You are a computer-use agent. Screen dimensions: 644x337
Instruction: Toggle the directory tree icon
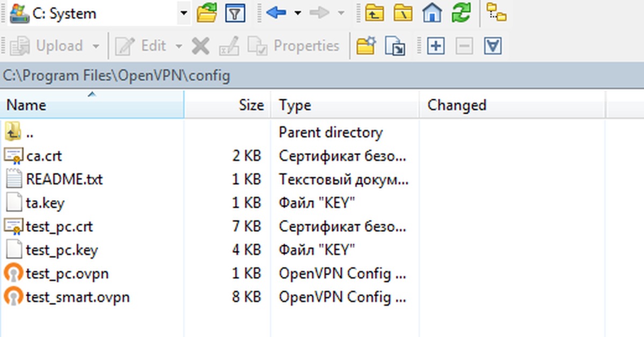tap(496, 12)
